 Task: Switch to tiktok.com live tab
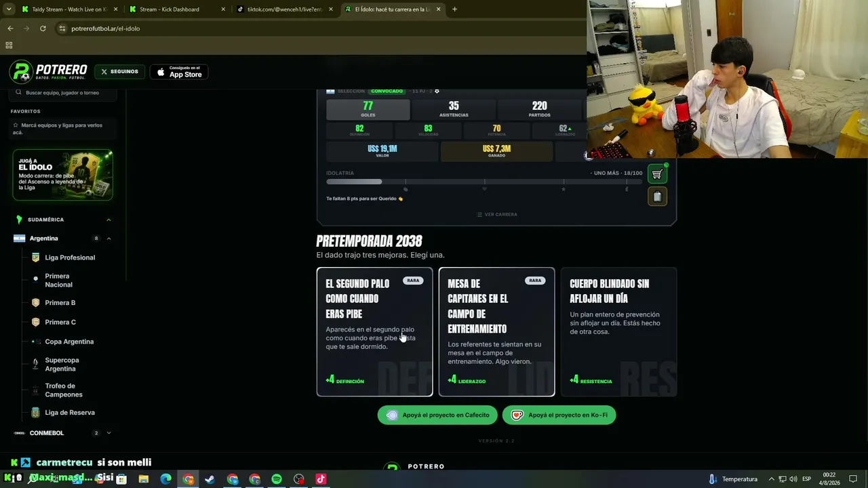pyautogui.click(x=285, y=9)
